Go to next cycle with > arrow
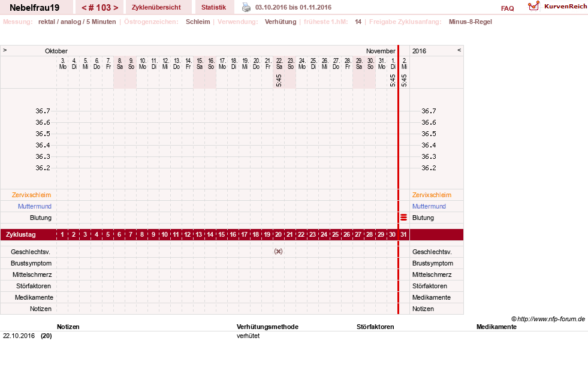This screenshot has width=588, height=374. (116, 8)
